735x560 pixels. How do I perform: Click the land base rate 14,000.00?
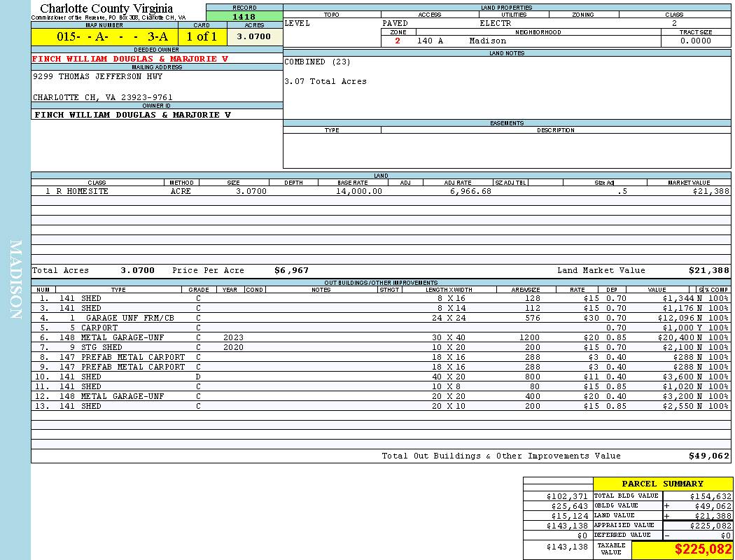point(358,191)
